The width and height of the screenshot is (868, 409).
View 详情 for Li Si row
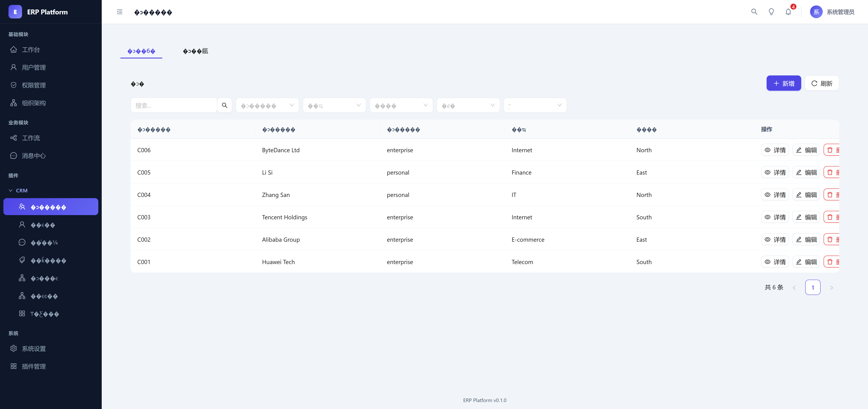775,173
